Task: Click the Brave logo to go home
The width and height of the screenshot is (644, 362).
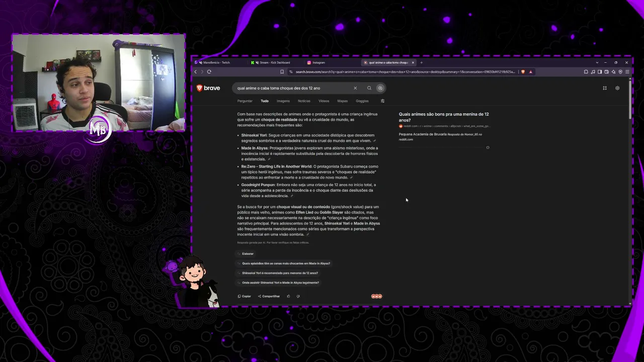Action: click(x=208, y=88)
